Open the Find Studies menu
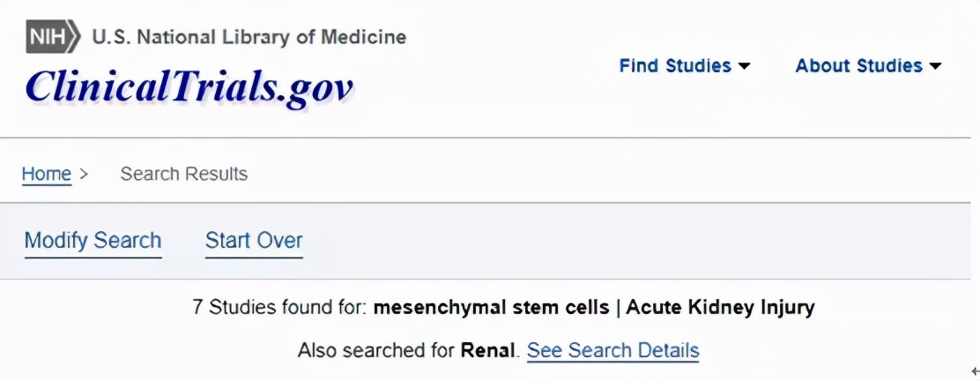Image resolution: width=980 pixels, height=381 pixels. (x=675, y=66)
